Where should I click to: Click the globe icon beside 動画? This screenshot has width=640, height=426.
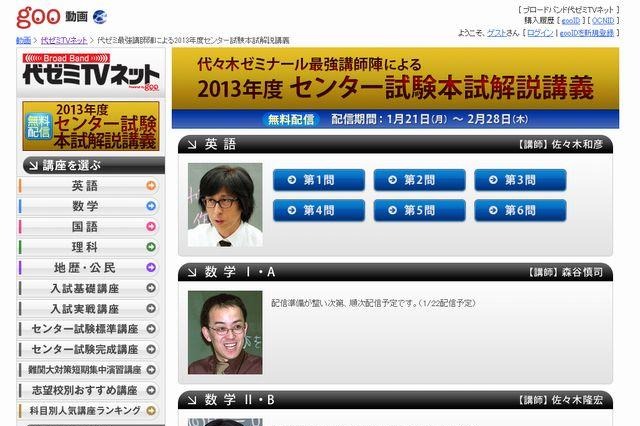coord(100,17)
